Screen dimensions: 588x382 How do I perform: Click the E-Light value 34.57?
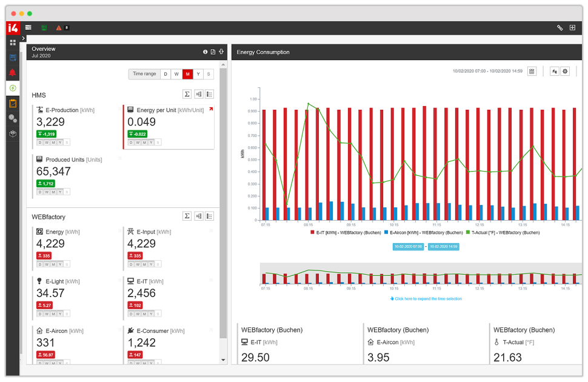[50, 293]
